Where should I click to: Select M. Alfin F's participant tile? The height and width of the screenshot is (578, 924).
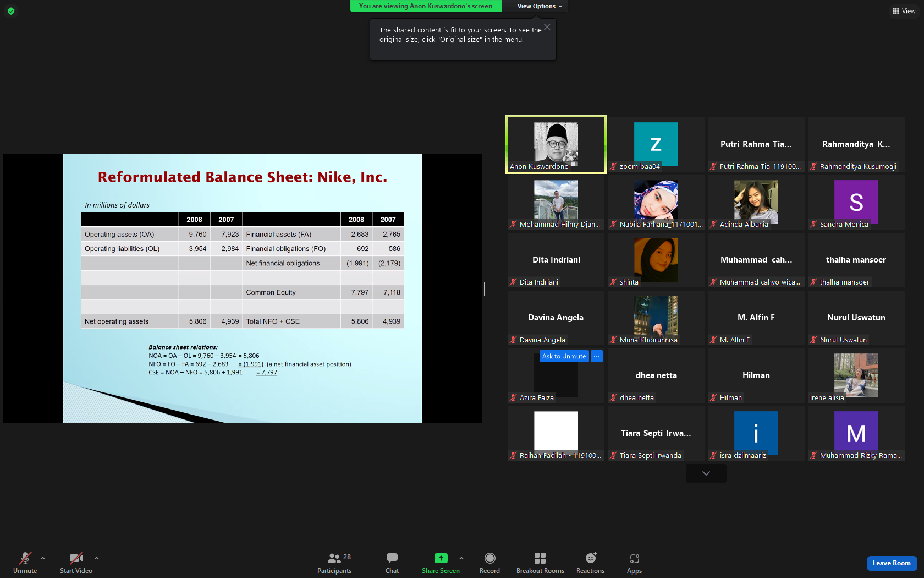[x=756, y=318]
